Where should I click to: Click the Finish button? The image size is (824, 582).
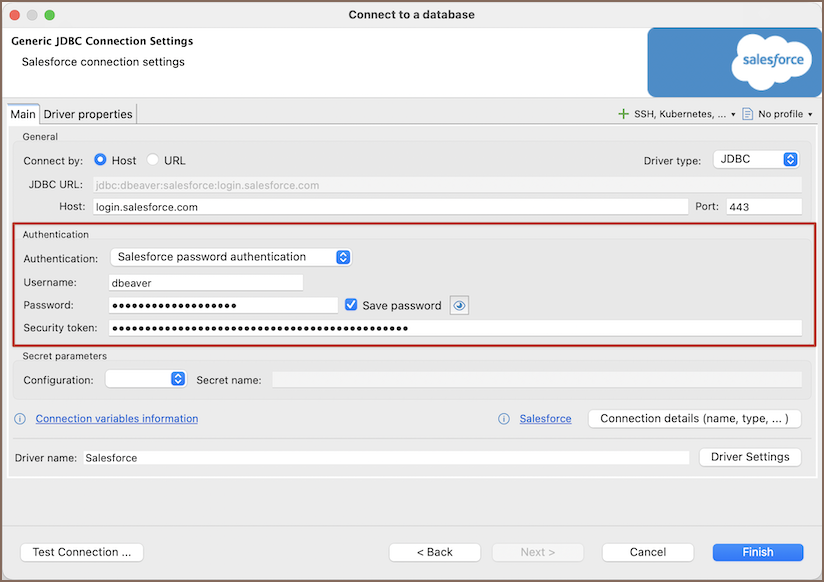pyautogui.click(x=757, y=552)
